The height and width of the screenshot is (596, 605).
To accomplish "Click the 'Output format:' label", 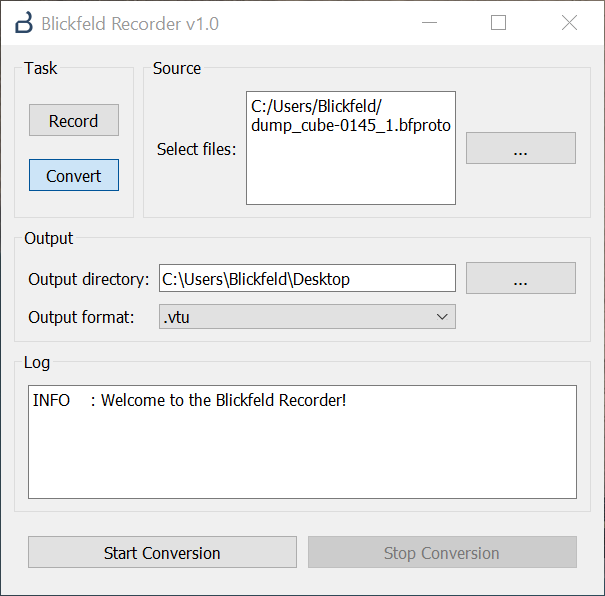I will point(81,317).
